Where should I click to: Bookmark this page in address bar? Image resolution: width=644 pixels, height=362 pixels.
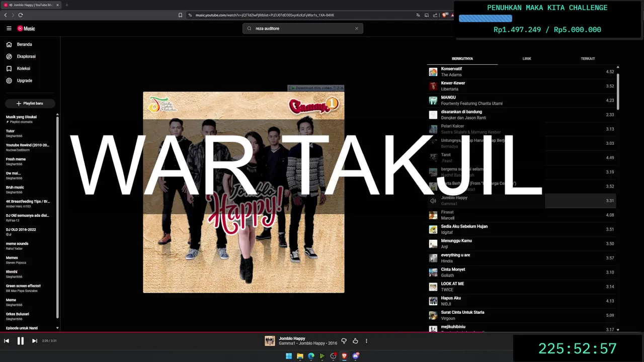point(180,15)
